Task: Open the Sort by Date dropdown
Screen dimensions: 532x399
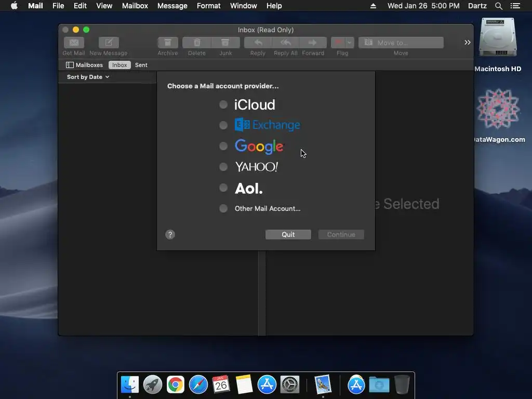Action: point(88,77)
